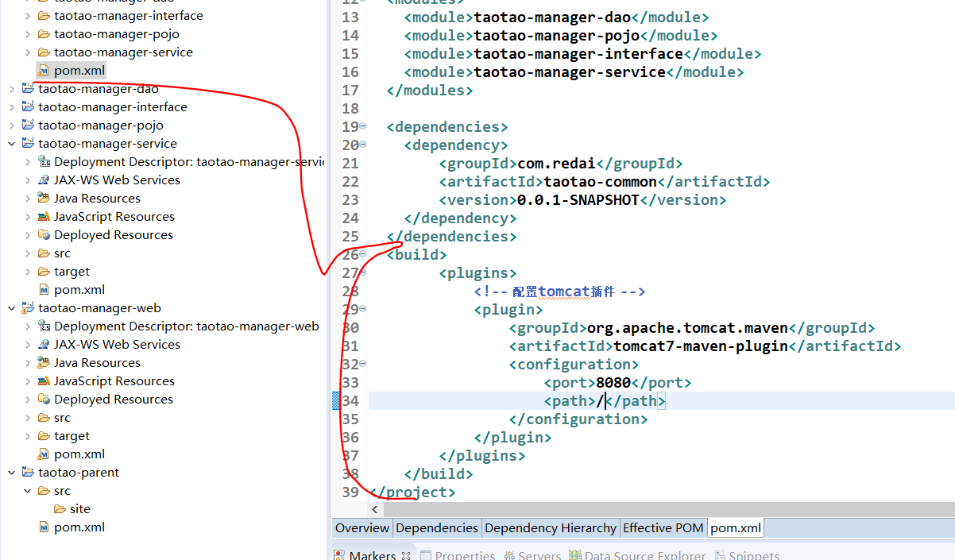Click the tomcat7-maven-plugin artifactId text

[701, 346]
